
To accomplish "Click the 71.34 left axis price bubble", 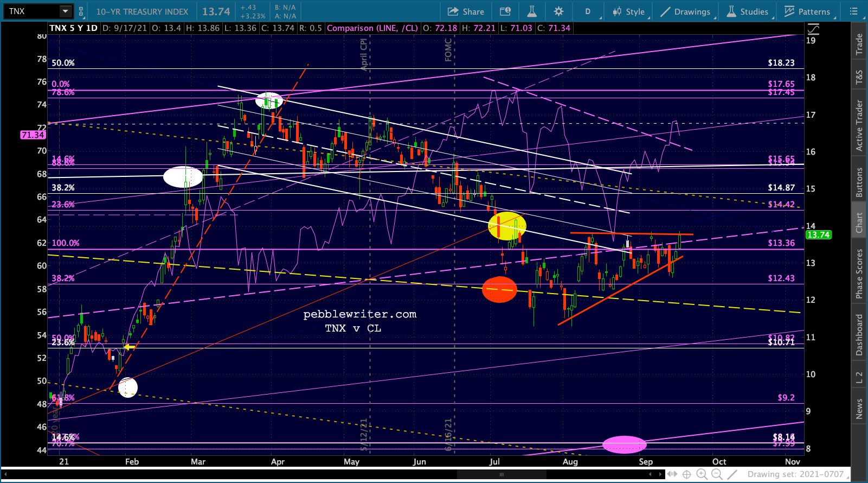I will [33, 135].
